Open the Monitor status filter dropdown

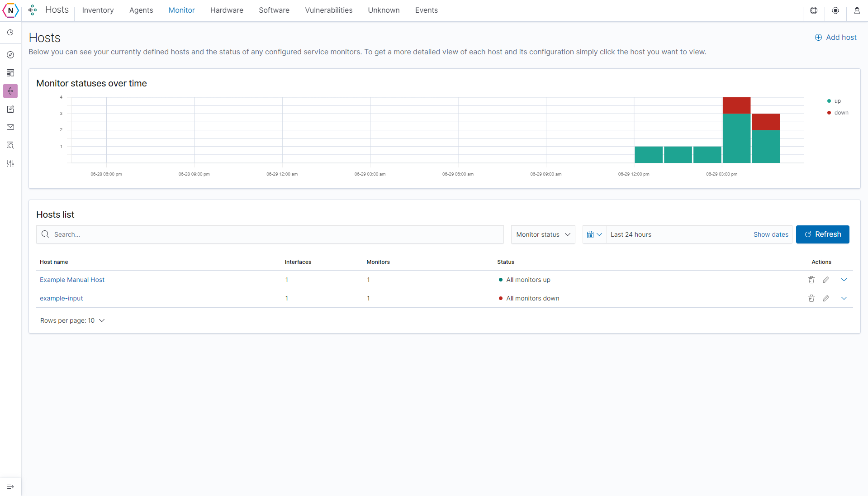543,234
